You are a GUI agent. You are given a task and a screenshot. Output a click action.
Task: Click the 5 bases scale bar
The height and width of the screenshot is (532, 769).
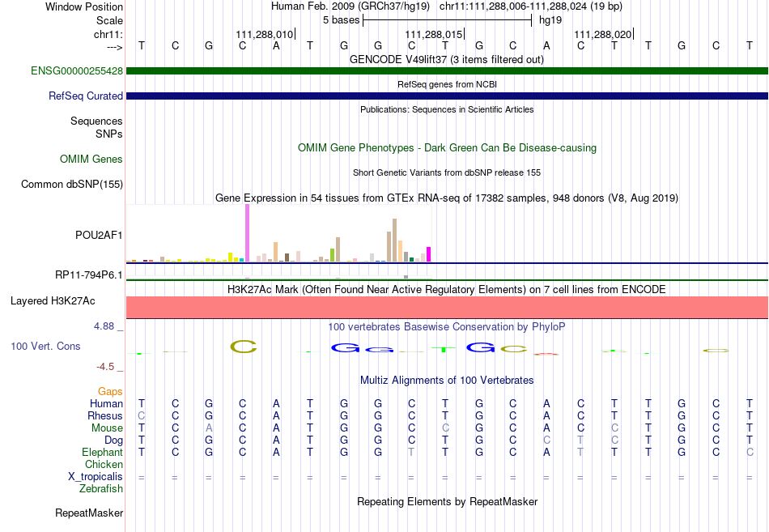448,20
